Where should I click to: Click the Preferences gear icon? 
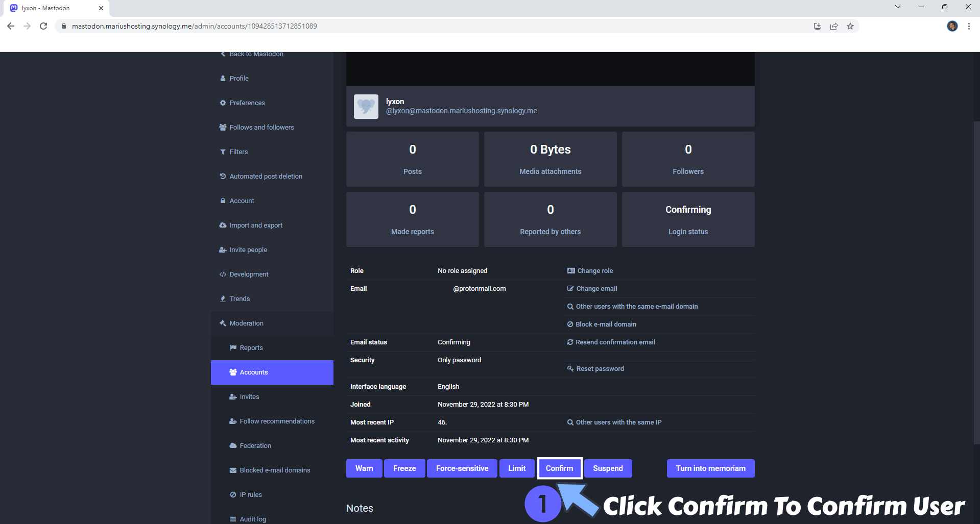[223, 103]
